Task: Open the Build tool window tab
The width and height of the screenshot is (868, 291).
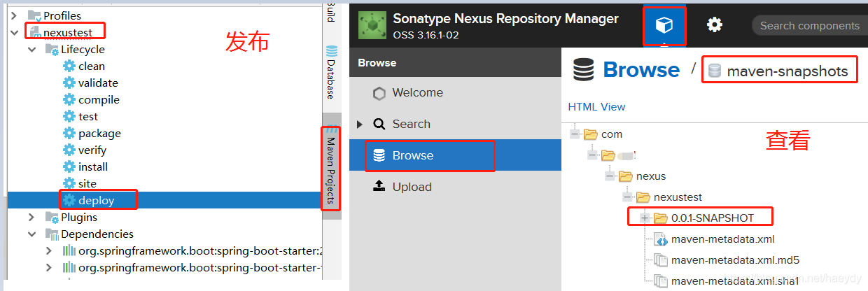Action: click(331, 12)
